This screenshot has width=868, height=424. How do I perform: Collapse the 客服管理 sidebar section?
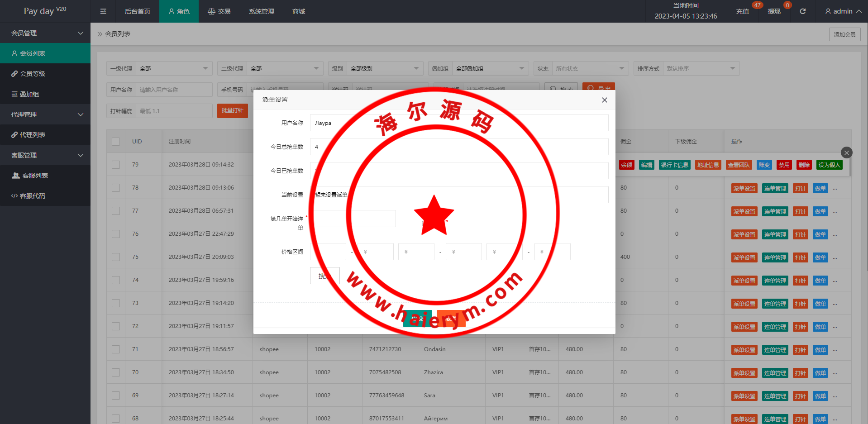point(45,155)
